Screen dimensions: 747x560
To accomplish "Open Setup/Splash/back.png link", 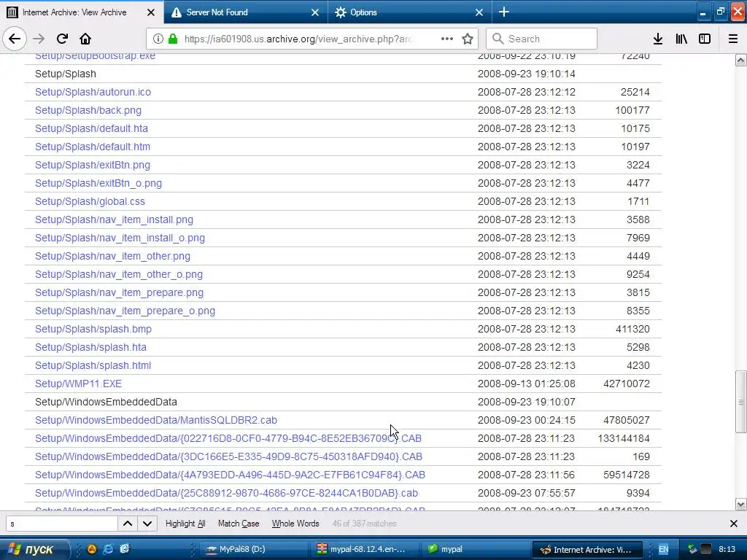I will coord(88,110).
